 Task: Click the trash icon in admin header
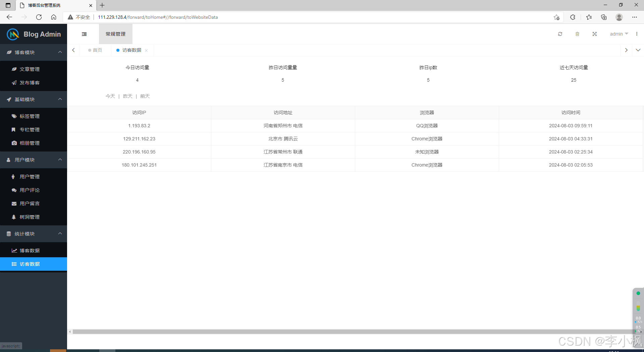pos(577,34)
